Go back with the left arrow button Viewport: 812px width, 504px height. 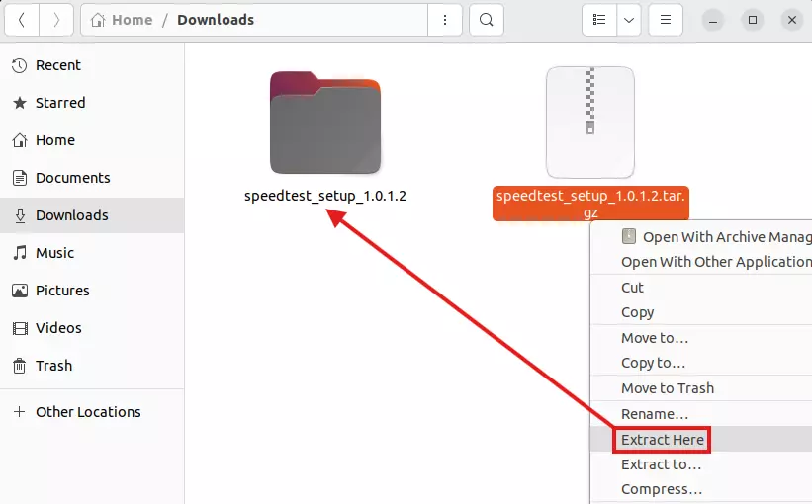tap(21, 20)
